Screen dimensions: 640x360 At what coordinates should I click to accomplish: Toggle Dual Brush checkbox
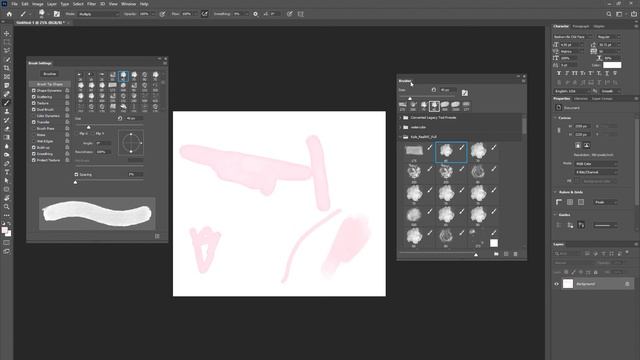point(34,109)
